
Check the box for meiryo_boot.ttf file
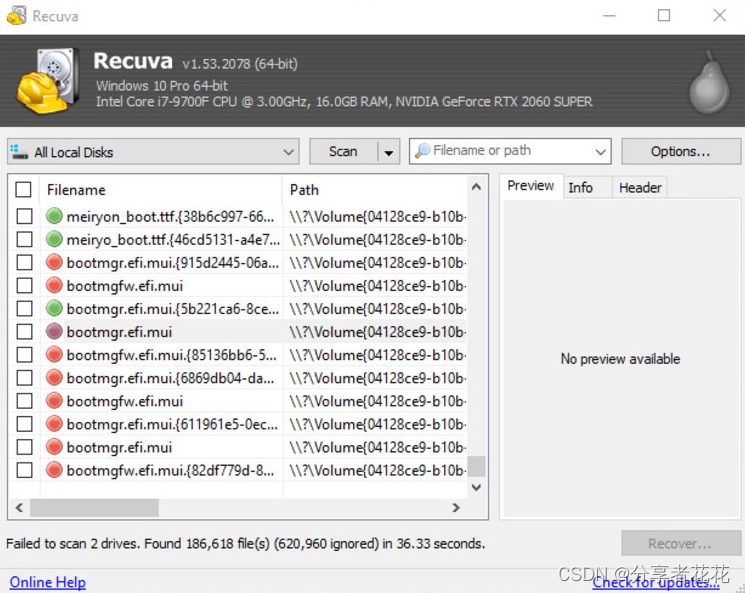[x=24, y=239]
